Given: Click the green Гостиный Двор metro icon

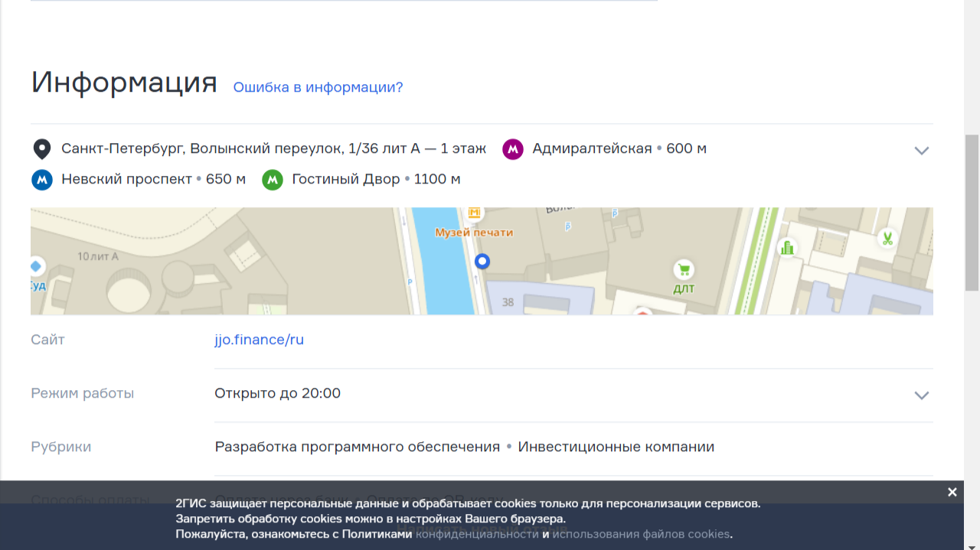Looking at the screenshot, I should 273,180.
